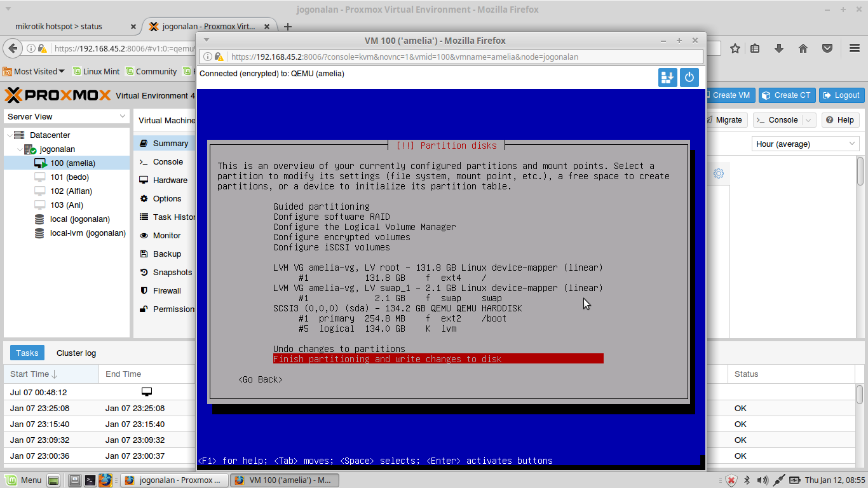
Task: Click the network connection tray icon
Action: 779,480
